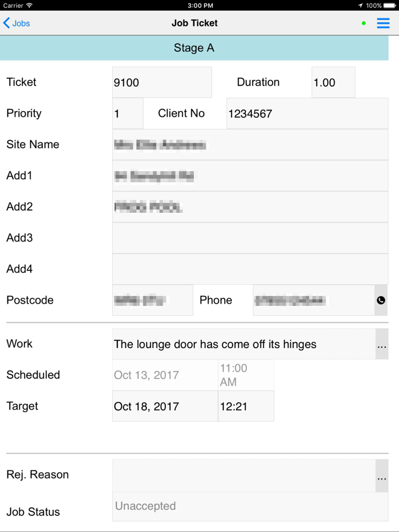The image size is (399, 532).
Task: Open the hamburger menu icon
Action: pyautogui.click(x=383, y=23)
